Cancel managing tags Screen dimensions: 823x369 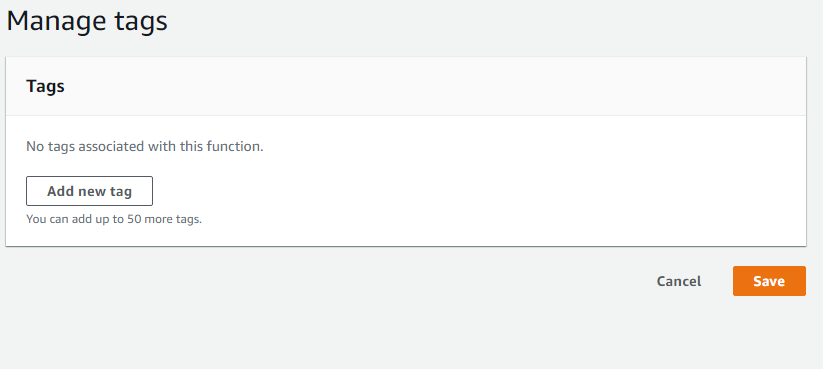tap(679, 281)
